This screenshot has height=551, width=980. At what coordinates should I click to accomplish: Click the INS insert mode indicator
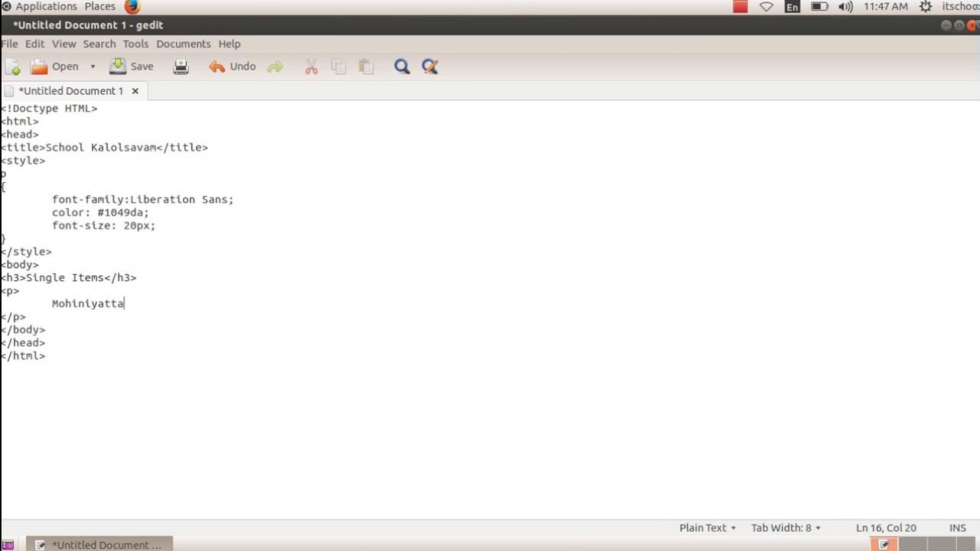(x=958, y=527)
